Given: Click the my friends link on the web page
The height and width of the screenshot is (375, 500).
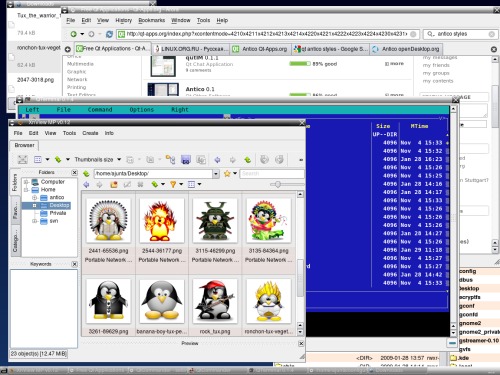Looking at the screenshot, I should coord(436,65).
